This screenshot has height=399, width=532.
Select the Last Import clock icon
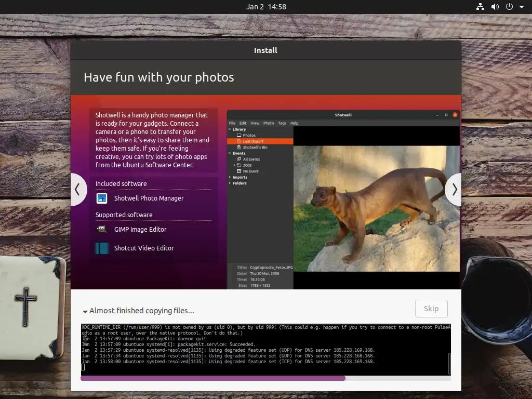pos(239,141)
